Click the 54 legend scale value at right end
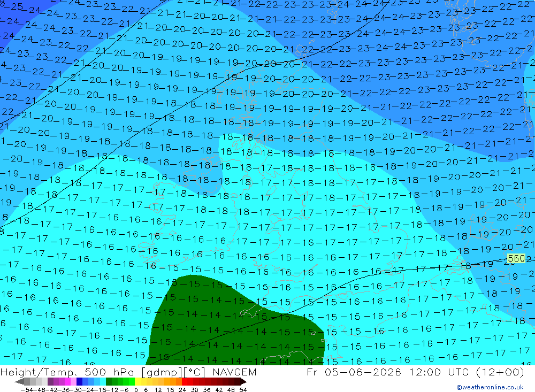Image resolution: width=535 pixels, height=392 pixels. [243, 390]
